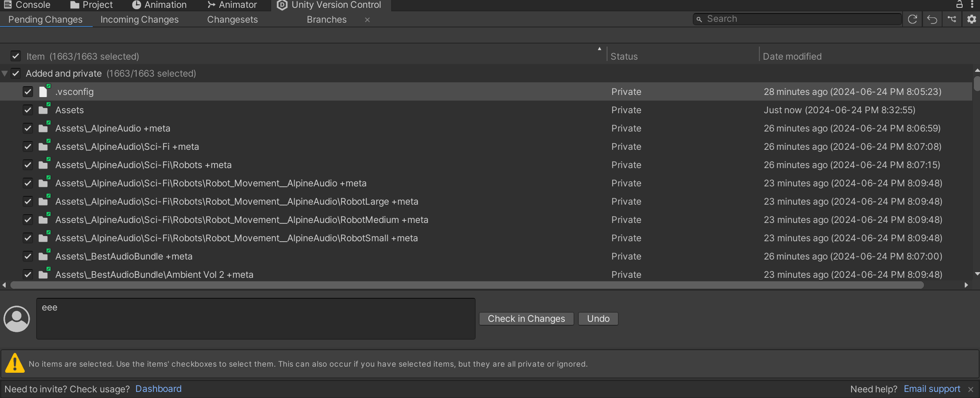This screenshot has height=398, width=980.
Task: Click the search magnifier icon
Action: click(700, 19)
